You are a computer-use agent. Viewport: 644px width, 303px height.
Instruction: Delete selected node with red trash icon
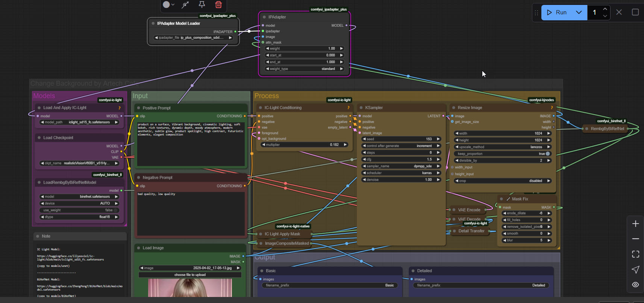tap(218, 5)
